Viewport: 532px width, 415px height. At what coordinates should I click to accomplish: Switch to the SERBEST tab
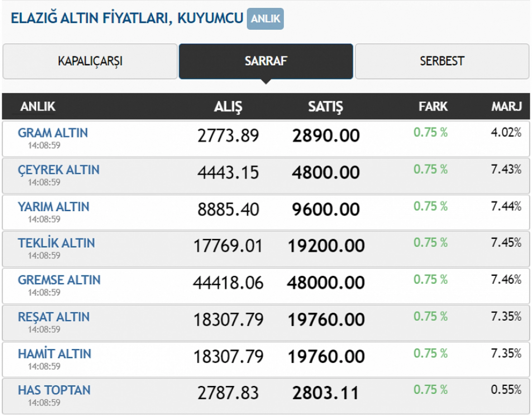click(442, 61)
